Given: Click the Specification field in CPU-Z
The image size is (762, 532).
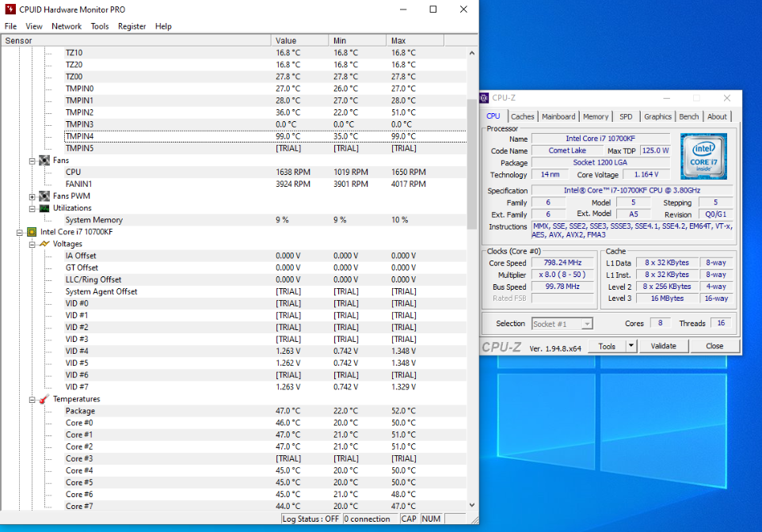Looking at the screenshot, I should point(632,191).
